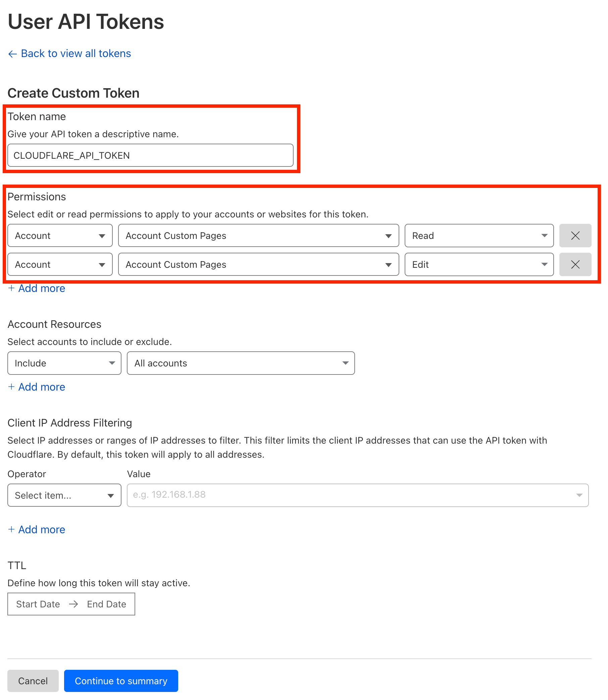Click the IP address Value field
This screenshot has width=608, height=700.
click(x=357, y=495)
